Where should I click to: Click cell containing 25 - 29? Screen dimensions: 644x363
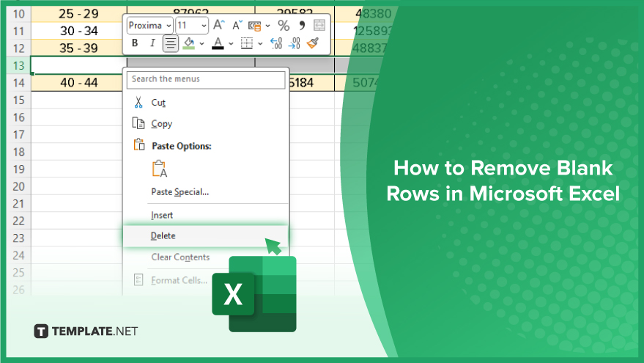[79, 14]
